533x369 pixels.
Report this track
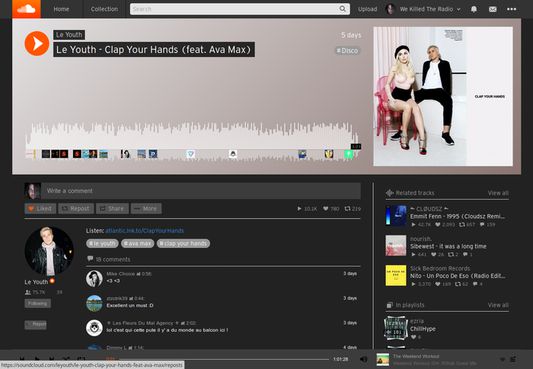point(35,324)
